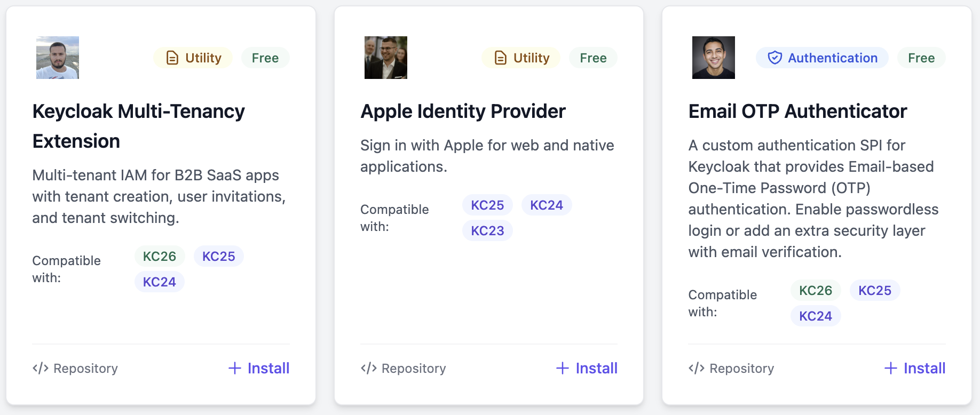
Task: Click the shield icon in the Authentication badge
Action: (x=774, y=58)
